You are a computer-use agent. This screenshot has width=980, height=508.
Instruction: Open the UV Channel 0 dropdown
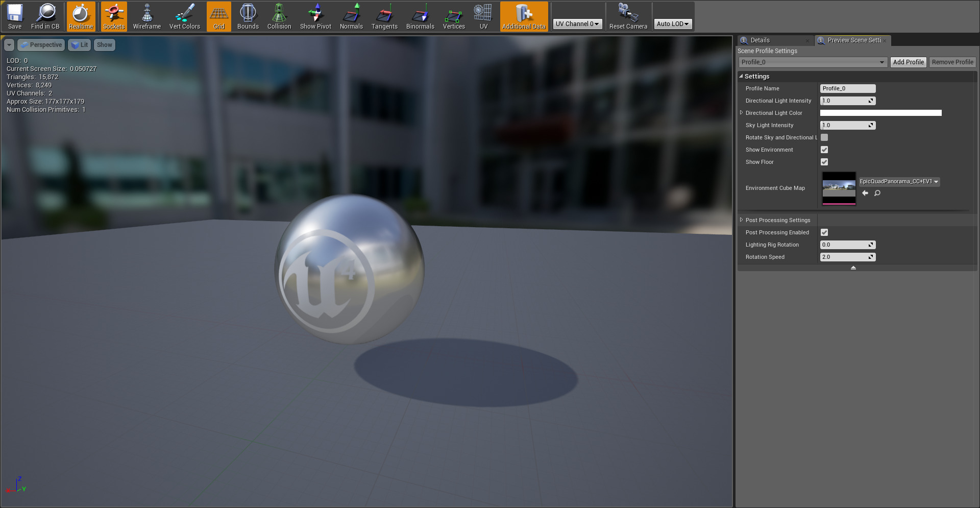pyautogui.click(x=577, y=24)
